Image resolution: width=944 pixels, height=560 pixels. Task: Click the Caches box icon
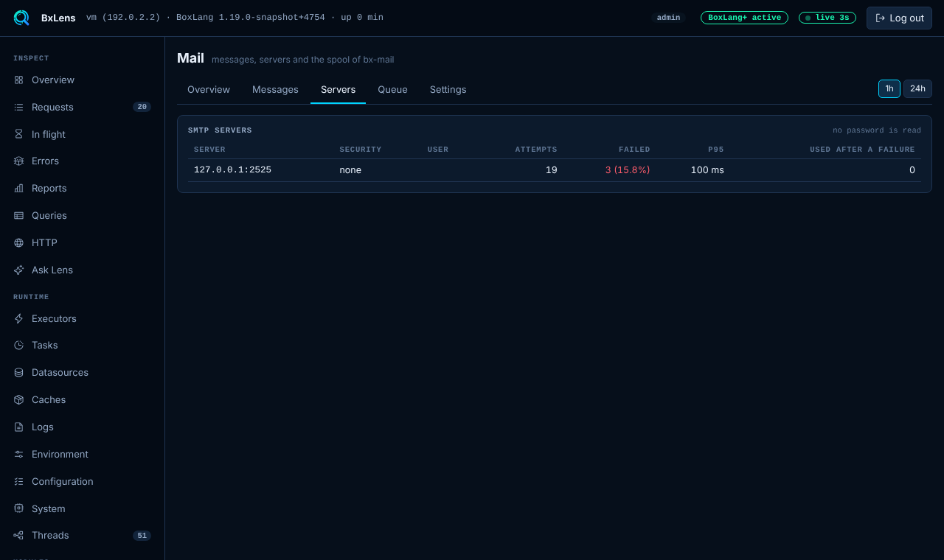(x=18, y=399)
